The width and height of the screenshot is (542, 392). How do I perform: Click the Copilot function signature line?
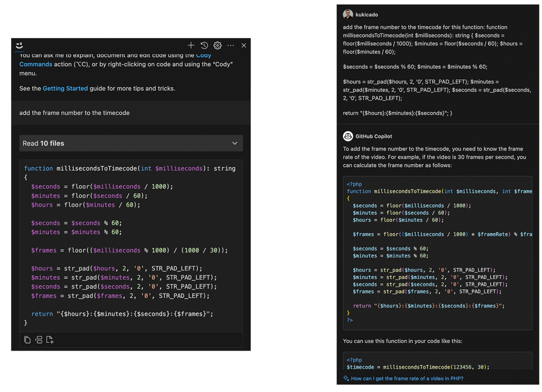(x=439, y=191)
